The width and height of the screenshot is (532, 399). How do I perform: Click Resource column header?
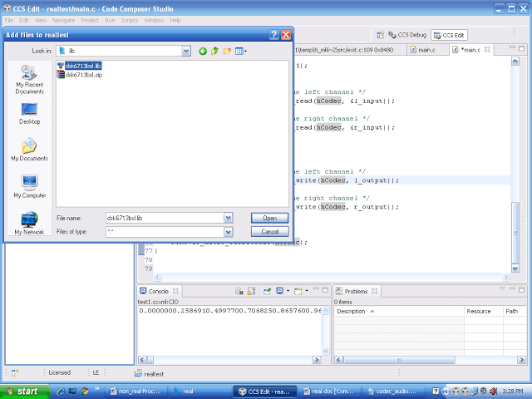[x=484, y=311]
